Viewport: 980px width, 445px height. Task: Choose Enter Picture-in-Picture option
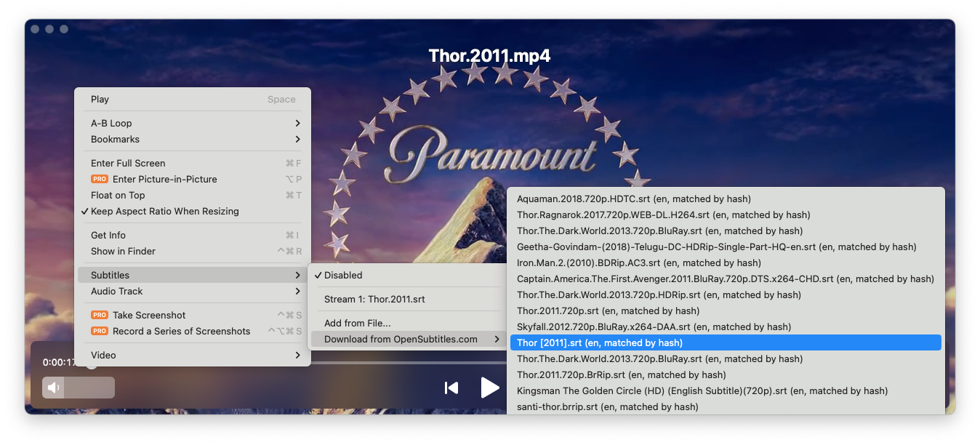click(x=193, y=179)
